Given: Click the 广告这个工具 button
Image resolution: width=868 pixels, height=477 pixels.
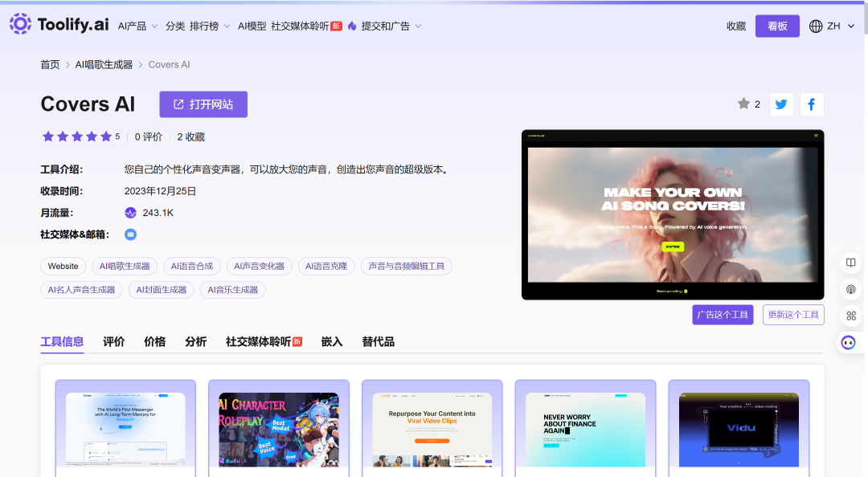Looking at the screenshot, I should coord(723,315).
